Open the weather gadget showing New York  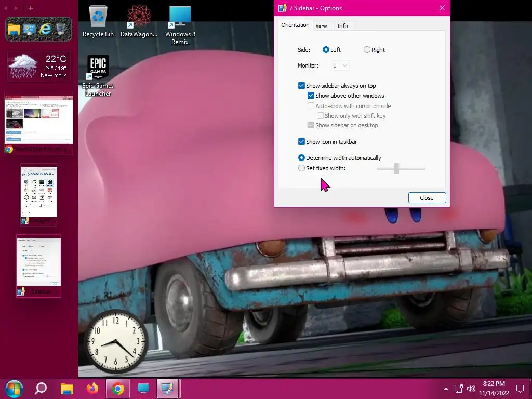pos(38,66)
